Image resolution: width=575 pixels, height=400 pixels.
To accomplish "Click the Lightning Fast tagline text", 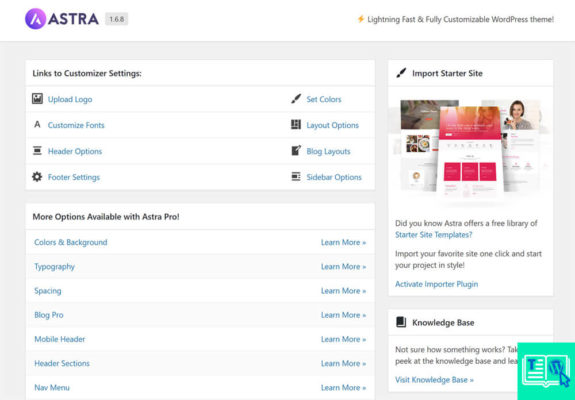I will [x=461, y=19].
